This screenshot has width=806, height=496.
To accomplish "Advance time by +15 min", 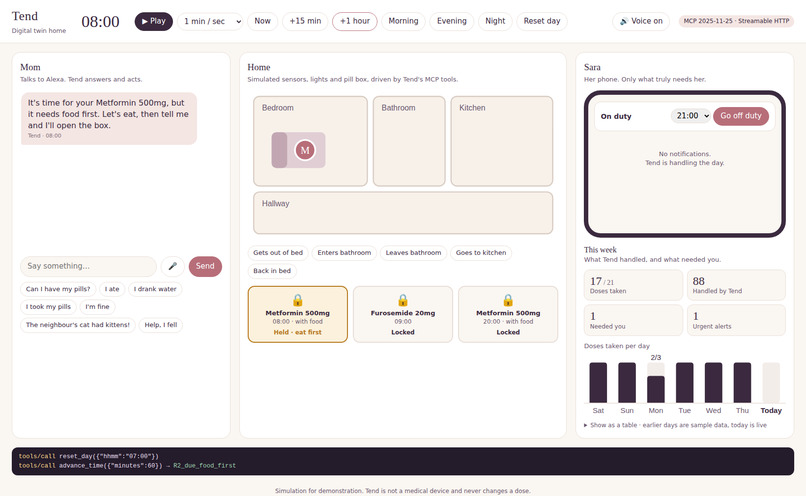I will coord(305,21).
